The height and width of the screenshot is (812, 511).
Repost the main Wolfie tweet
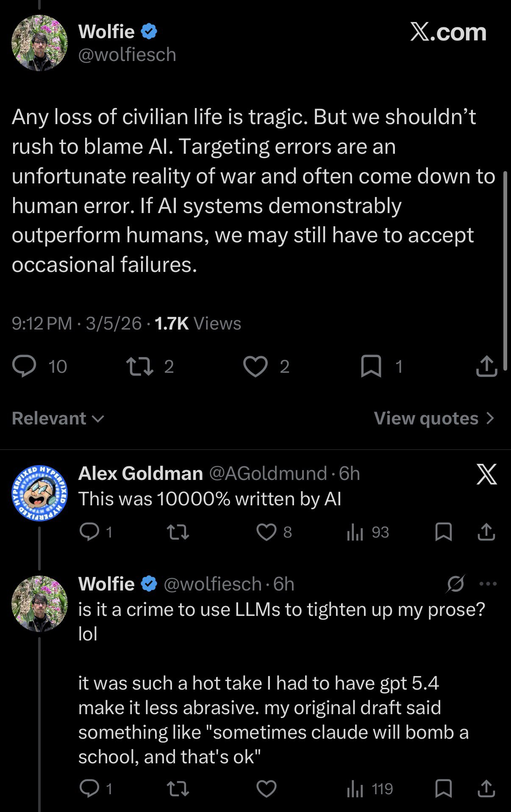pyautogui.click(x=140, y=366)
